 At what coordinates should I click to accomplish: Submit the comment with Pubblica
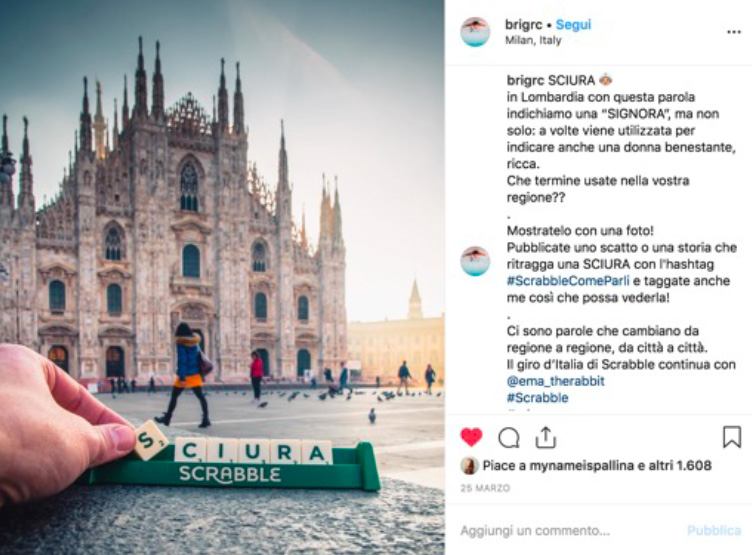point(714,531)
